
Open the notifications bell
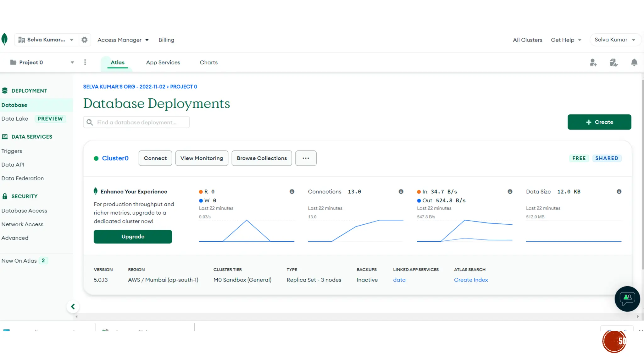pos(634,63)
